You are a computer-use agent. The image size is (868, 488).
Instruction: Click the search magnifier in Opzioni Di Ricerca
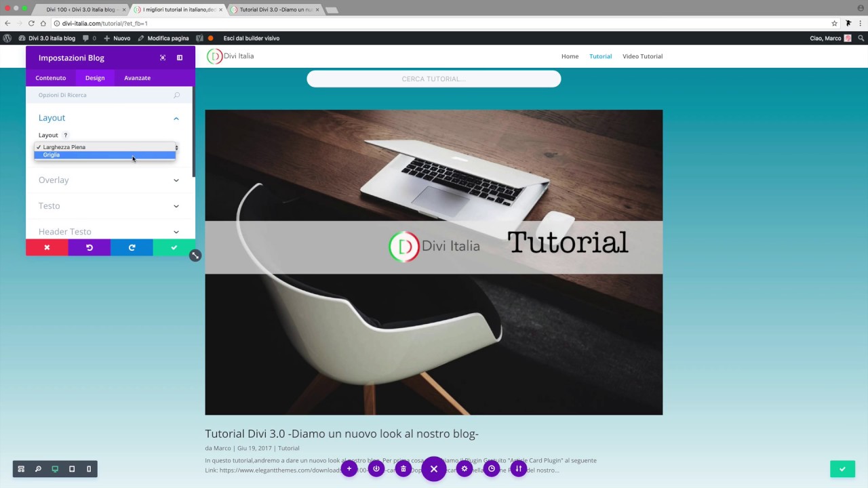177,95
